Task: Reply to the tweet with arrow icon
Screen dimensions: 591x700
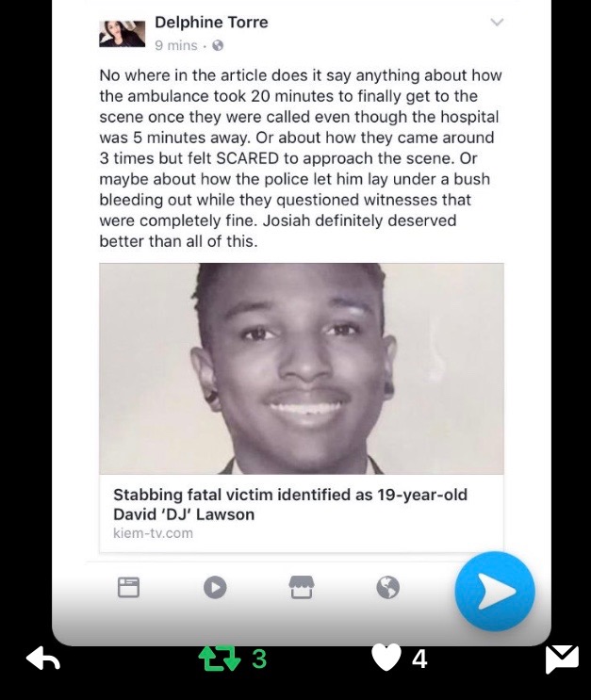Action: point(42,658)
